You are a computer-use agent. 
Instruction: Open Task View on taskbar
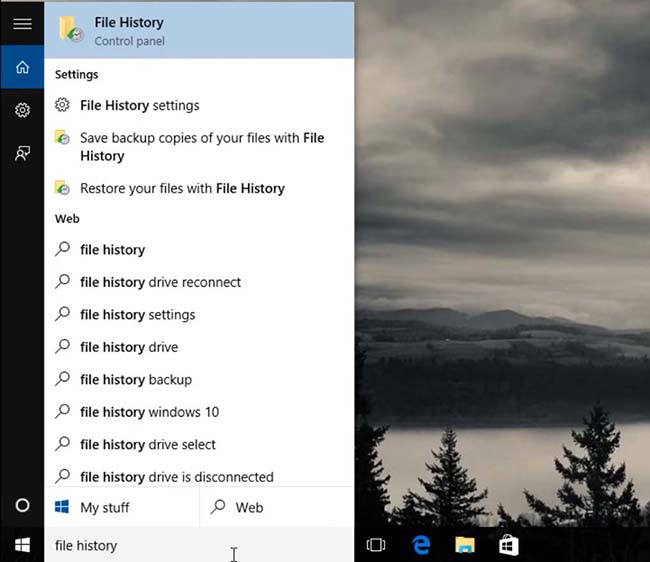(376, 545)
